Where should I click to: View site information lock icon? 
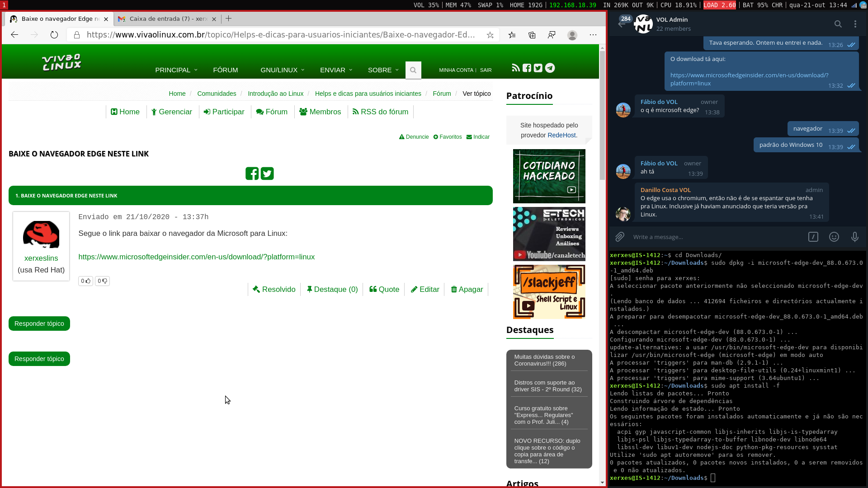77,35
